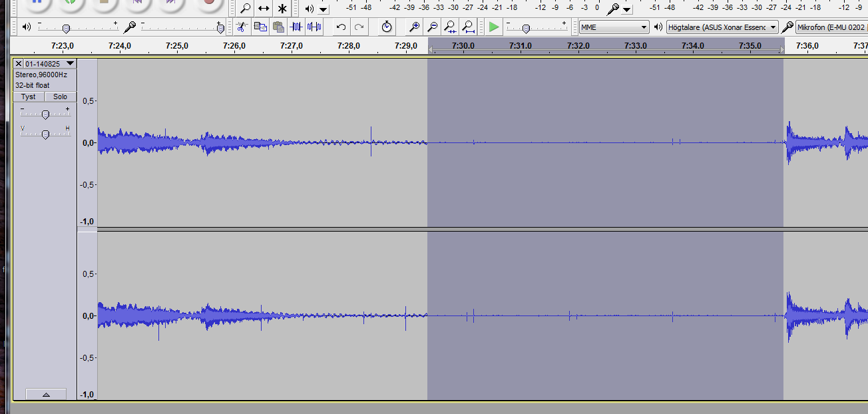Click the timeline at 7:31,0
Screen dimensions: 868x414
(x=521, y=46)
